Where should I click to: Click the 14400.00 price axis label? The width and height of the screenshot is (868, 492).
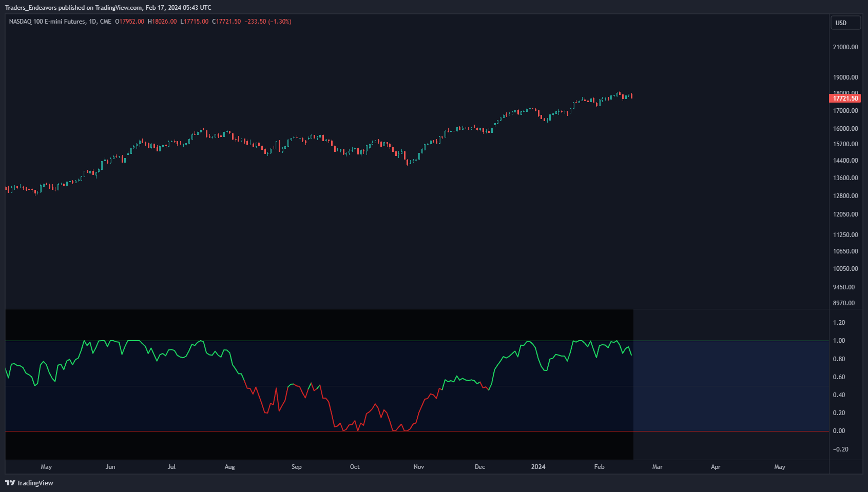pyautogui.click(x=845, y=161)
